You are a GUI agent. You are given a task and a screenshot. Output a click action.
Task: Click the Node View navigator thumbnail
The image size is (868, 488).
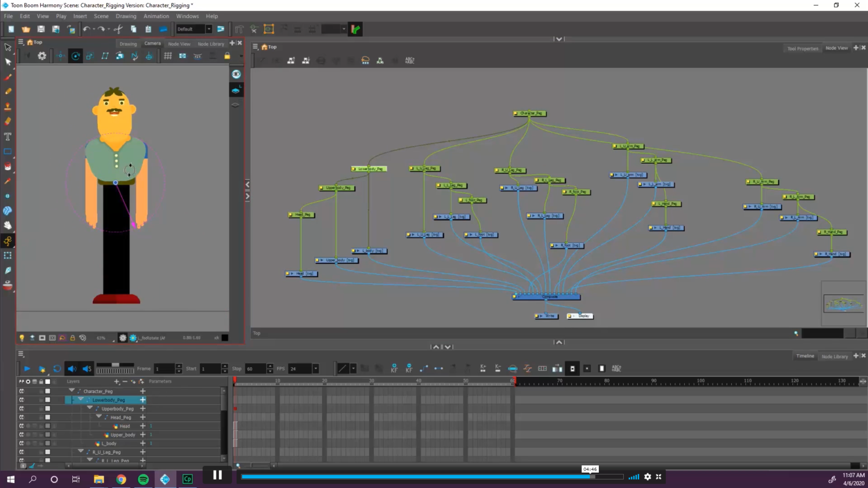[843, 304]
